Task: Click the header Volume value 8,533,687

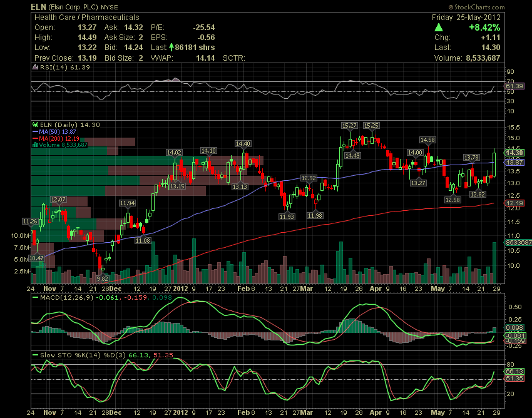Action: point(483,58)
